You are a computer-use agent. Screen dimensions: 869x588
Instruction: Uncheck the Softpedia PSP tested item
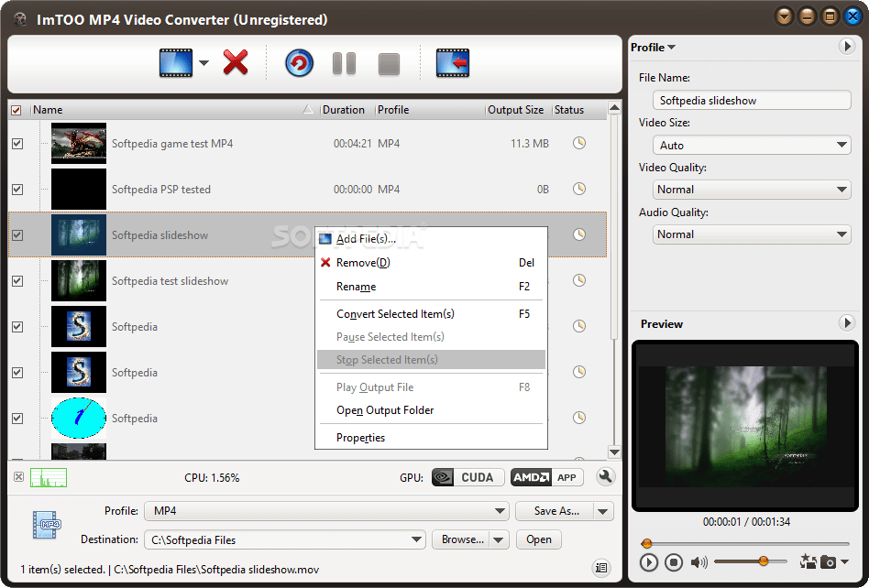[x=16, y=190]
